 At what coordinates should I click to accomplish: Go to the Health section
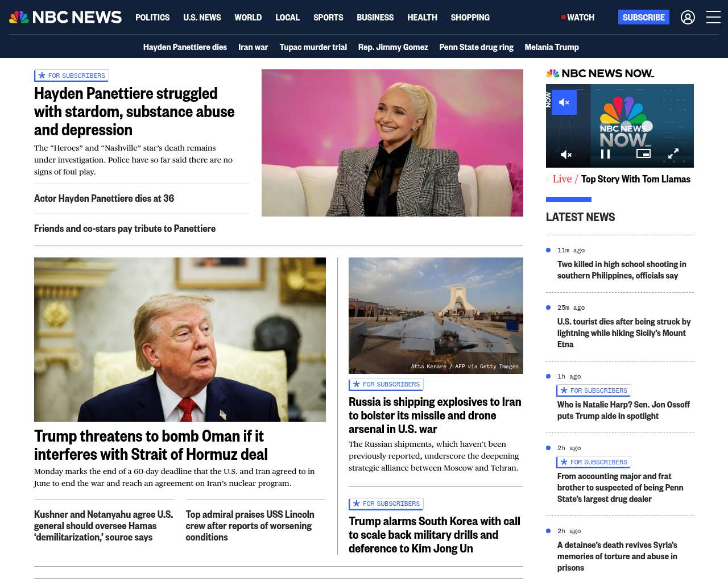click(x=422, y=18)
